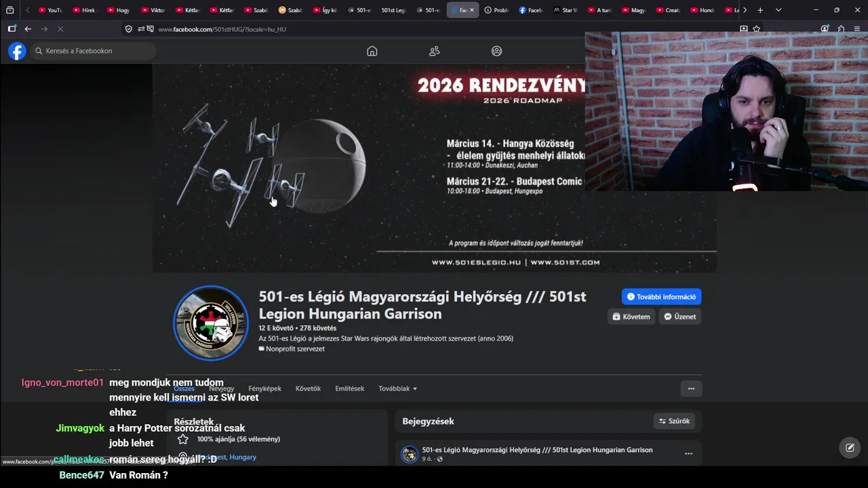Open the Friends icon in Facebook header
Screen dimensions: 868x488
click(x=435, y=51)
